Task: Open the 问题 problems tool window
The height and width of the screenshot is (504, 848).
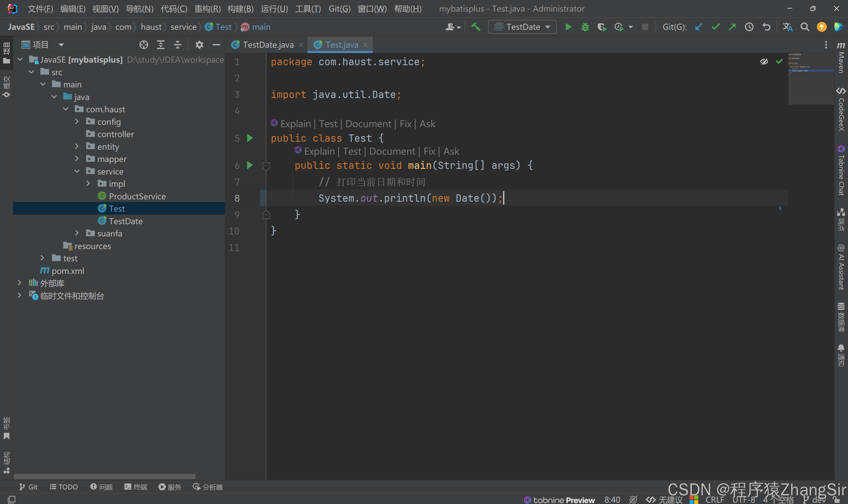Action: (x=101, y=487)
